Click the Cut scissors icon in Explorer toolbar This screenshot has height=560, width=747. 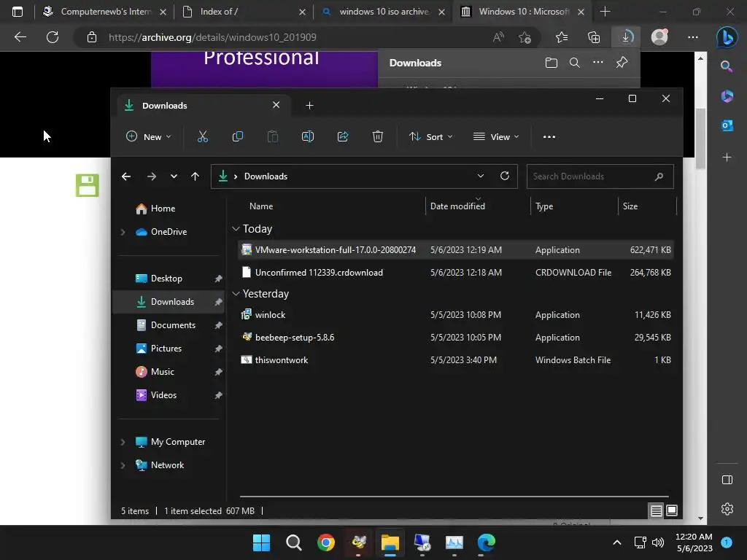tap(203, 136)
